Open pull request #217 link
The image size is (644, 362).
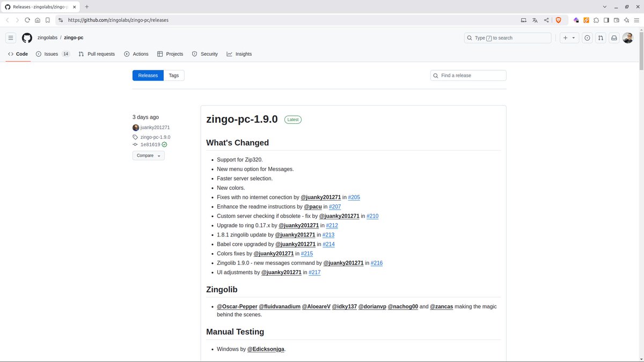[314, 272]
